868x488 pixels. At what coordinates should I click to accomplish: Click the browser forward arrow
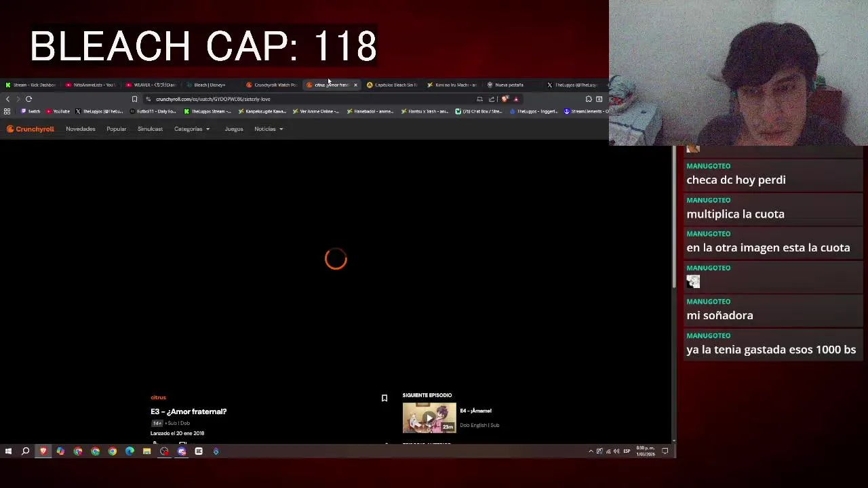click(18, 99)
